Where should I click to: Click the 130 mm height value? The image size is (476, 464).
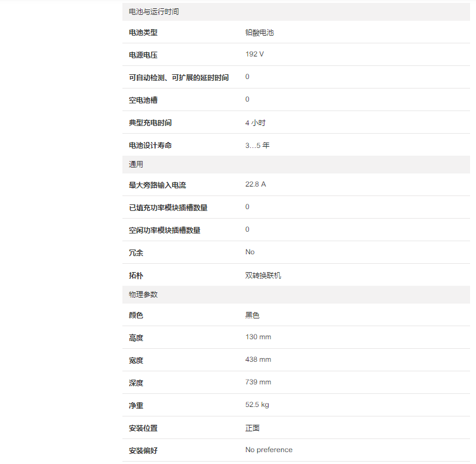(x=258, y=337)
